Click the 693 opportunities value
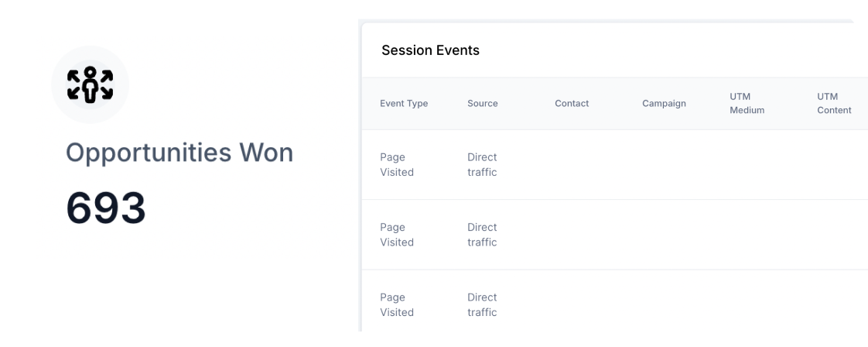868x347 pixels. (x=106, y=208)
